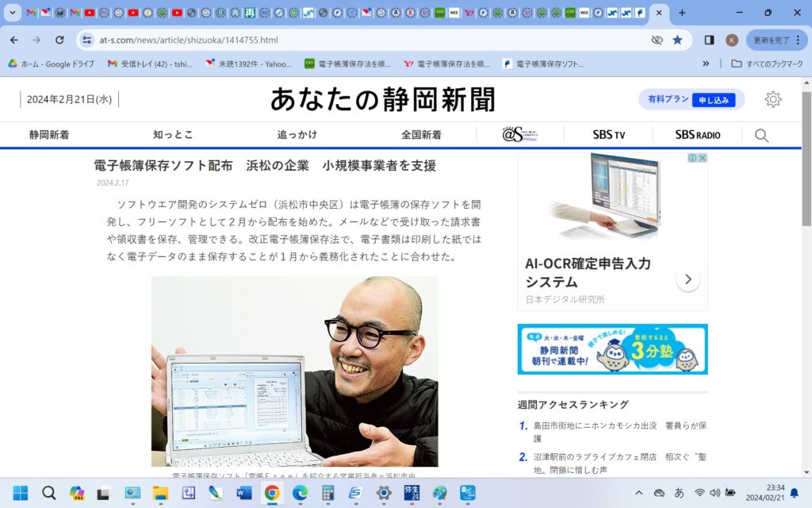Click the third-party cookie blocked eye icon
Viewport: 812px width, 508px height.
click(657, 40)
